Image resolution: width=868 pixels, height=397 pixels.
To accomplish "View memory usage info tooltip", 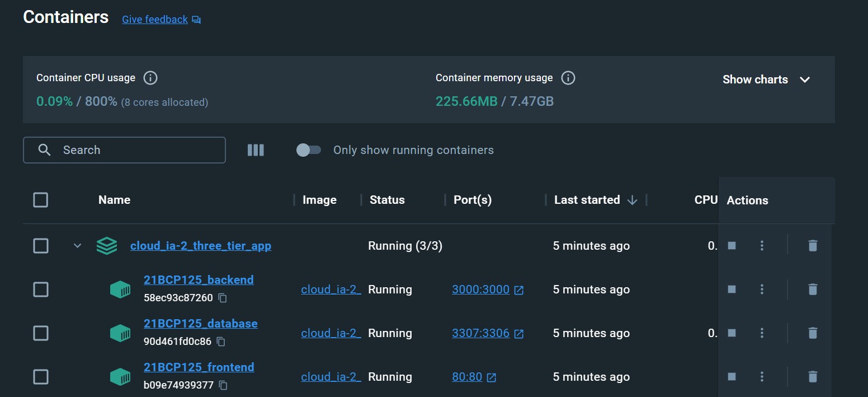I will click(568, 78).
